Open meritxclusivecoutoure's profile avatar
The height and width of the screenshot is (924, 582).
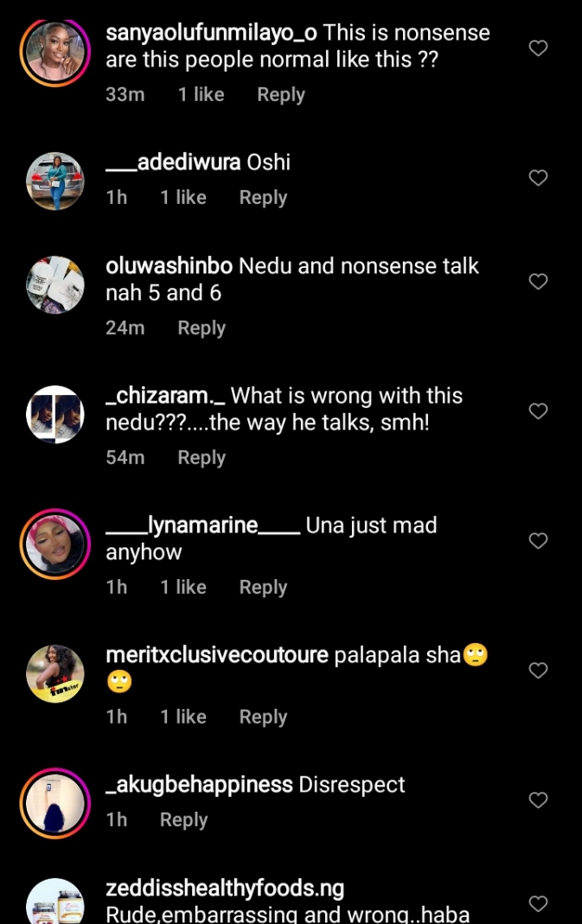(55, 674)
